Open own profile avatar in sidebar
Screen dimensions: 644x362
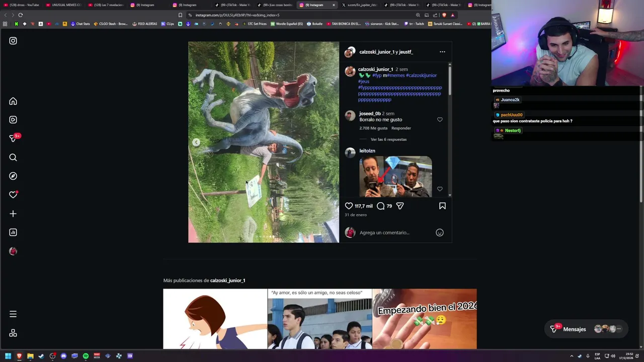[13, 251]
